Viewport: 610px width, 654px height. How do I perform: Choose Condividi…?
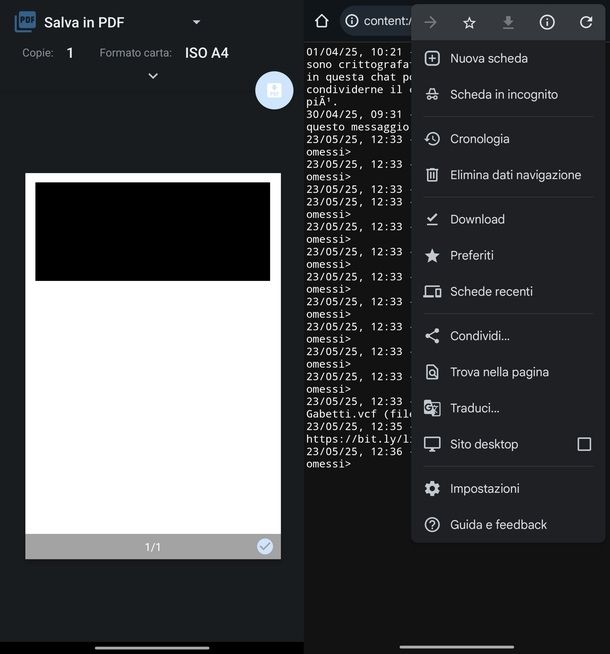tap(508, 336)
